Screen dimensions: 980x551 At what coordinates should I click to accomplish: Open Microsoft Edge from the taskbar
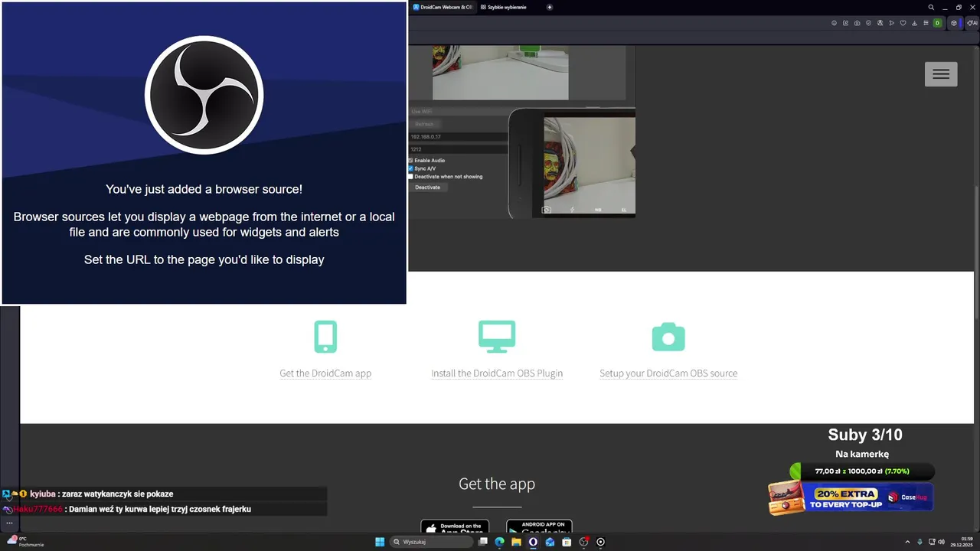pyautogui.click(x=499, y=542)
